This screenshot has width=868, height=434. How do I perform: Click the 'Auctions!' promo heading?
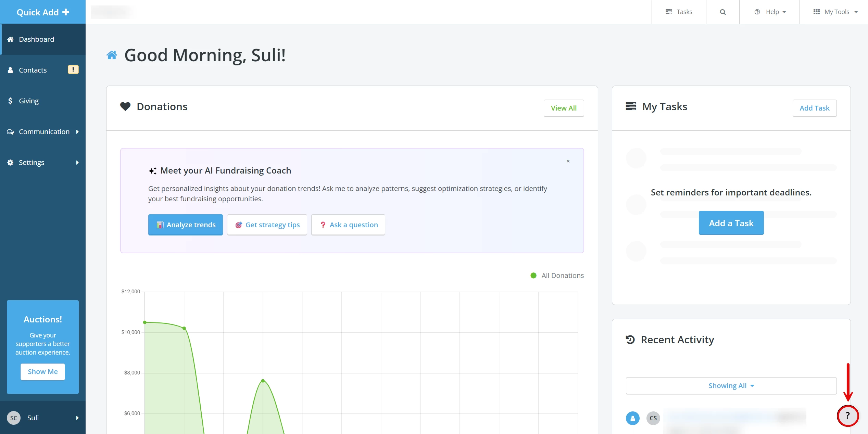coord(43,319)
